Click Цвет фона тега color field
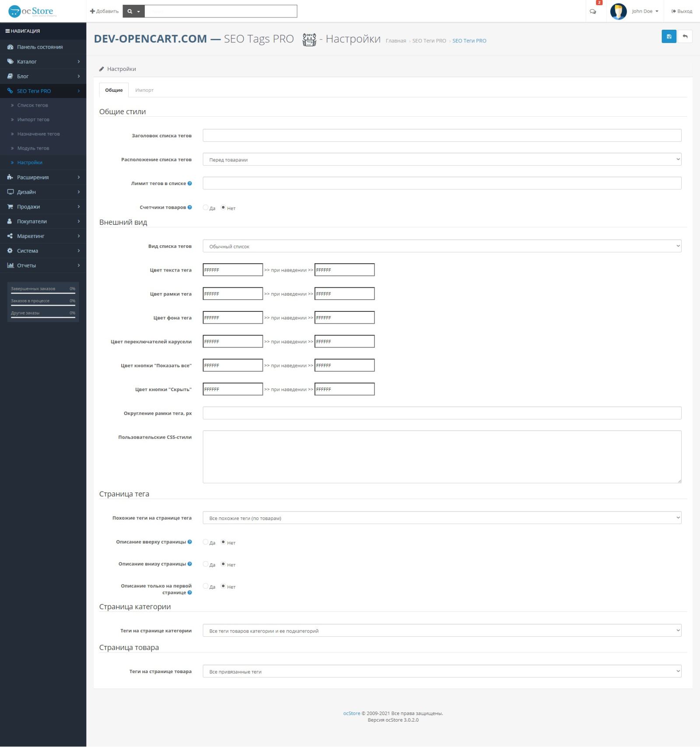The image size is (700, 747). tap(233, 318)
